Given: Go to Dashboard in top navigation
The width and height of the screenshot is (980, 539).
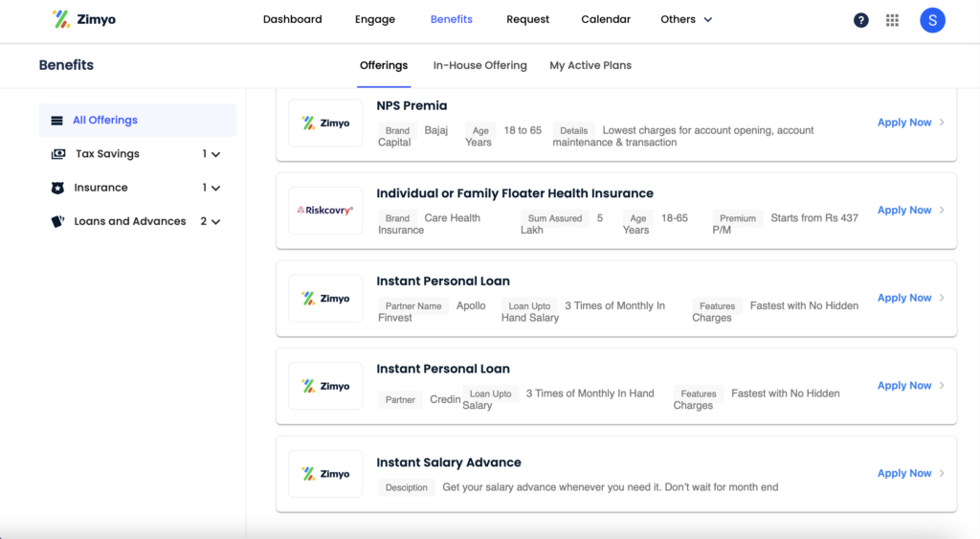Looking at the screenshot, I should coord(293,19).
